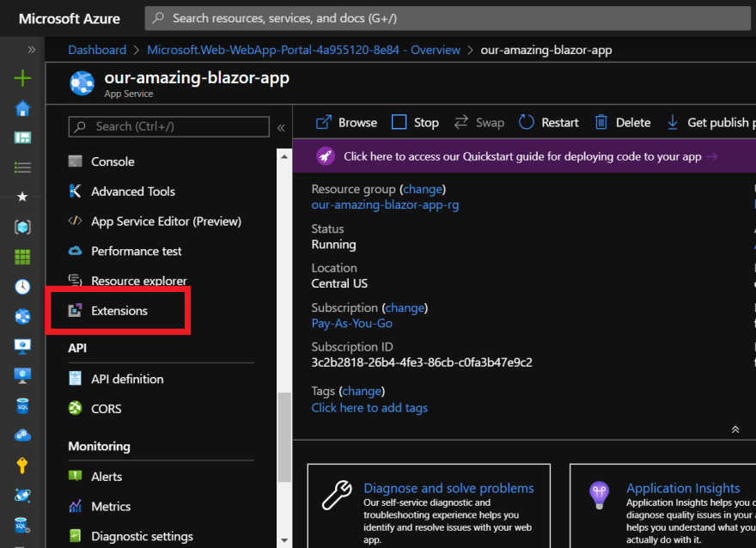This screenshot has height=548, width=756.
Task: Click the rocket icon in Quickstart banner
Action: [326, 156]
